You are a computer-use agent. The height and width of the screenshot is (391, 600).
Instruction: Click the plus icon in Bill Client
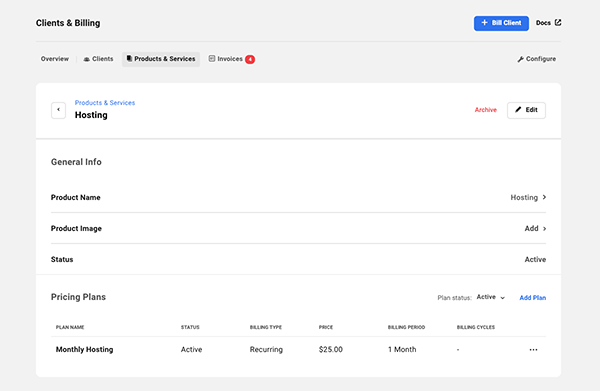(484, 23)
